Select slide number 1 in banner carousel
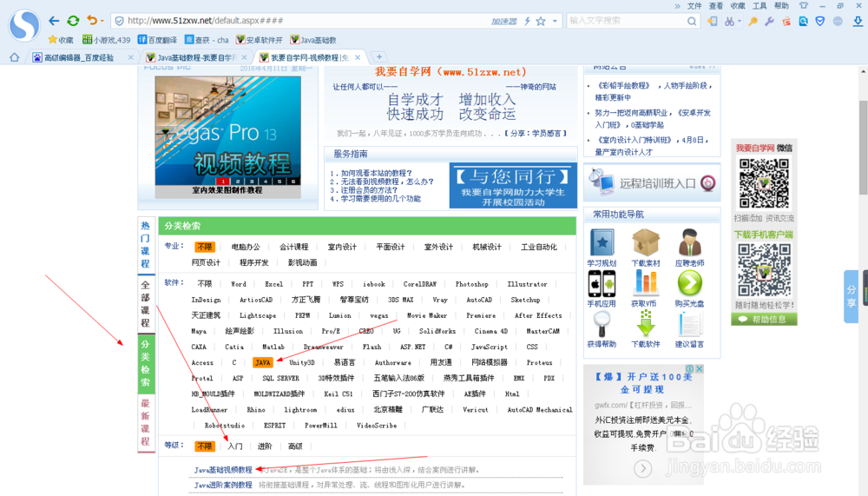This screenshot has width=868, height=496. click(222, 182)
